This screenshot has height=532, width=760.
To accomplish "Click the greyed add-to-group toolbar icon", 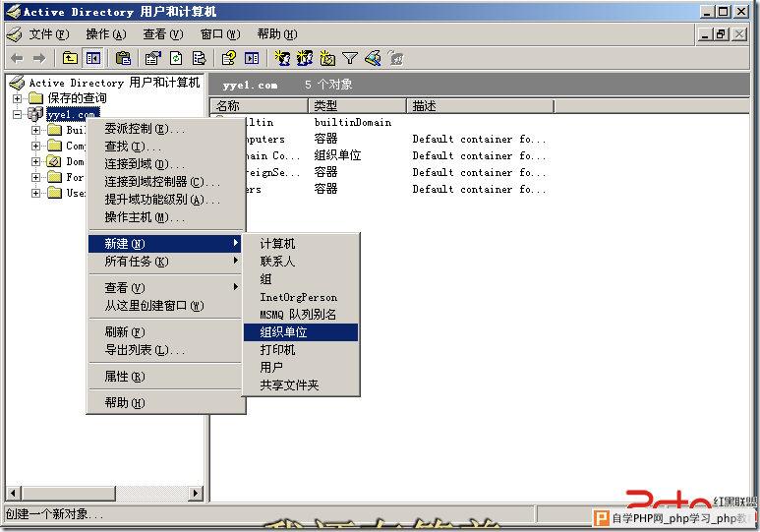I will pyautogui.click(x=395, y=59).
